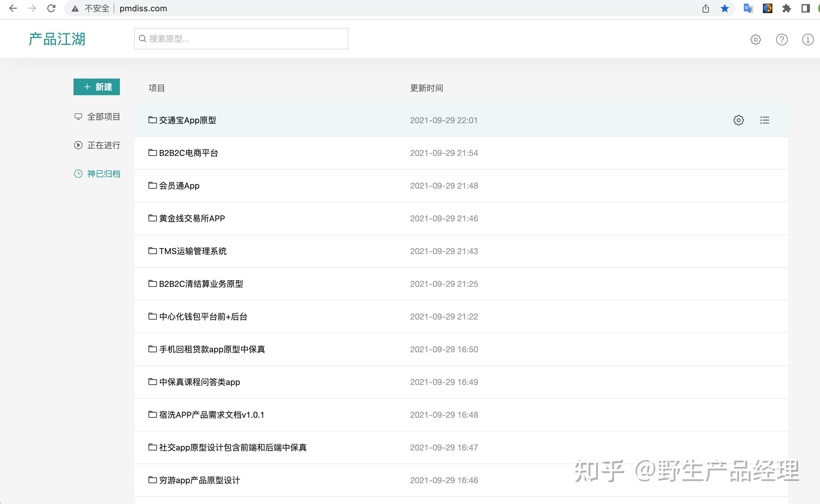This screenshot has width=820, height=504.
Task: Click Google Translate extension icon
Action: (748, 8)
